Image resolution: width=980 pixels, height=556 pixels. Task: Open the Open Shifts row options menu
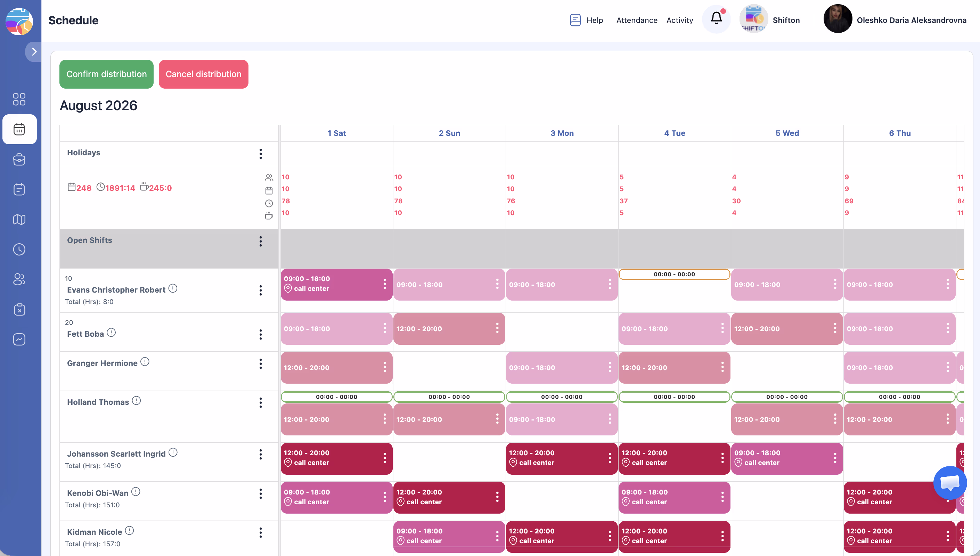click(261, 242)
